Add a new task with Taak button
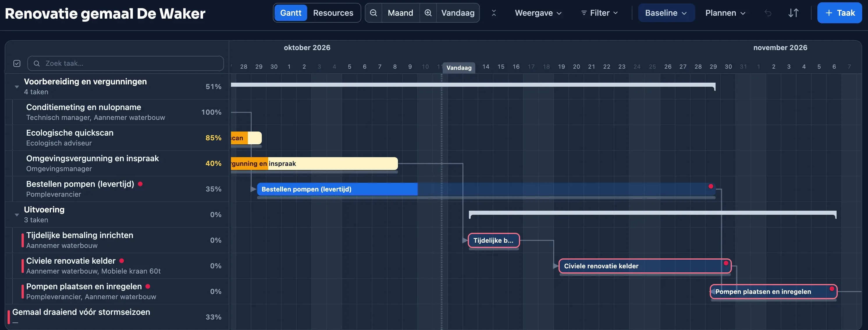Screen dimensions: 868x330 [839, 13]
